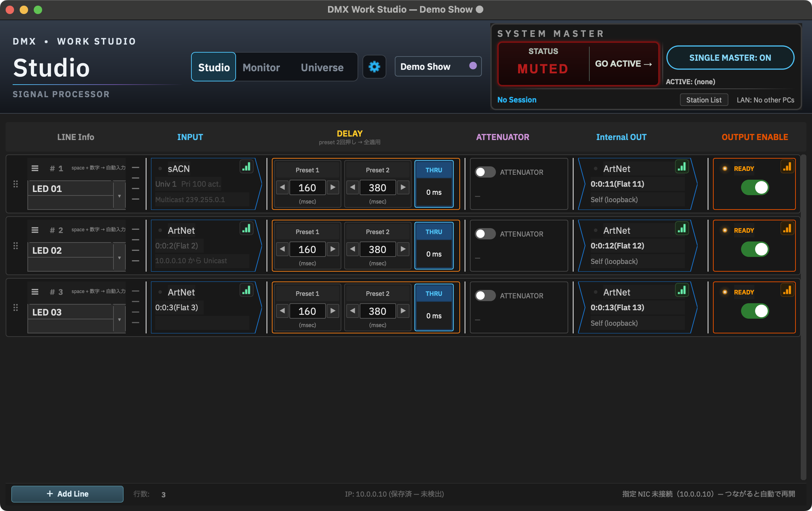
Task: Open the Demo Show selector dropdown
Action: [x=438, y=66]
